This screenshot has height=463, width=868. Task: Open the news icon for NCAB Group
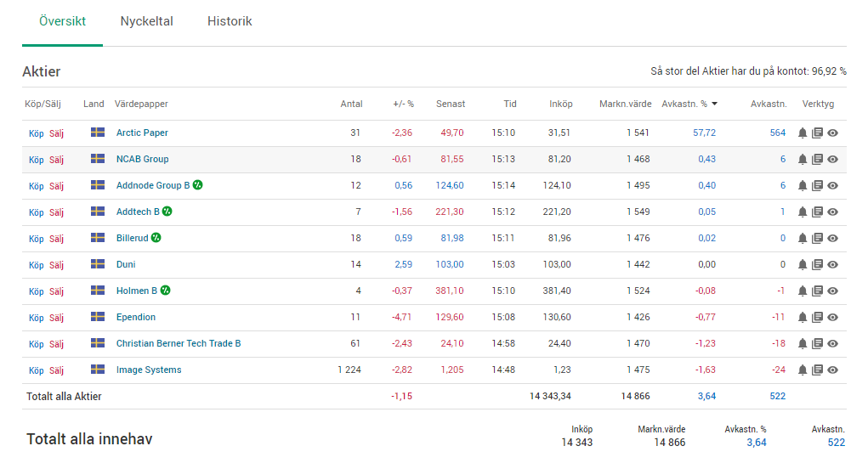pyautogui.click(x=818, y=160)
